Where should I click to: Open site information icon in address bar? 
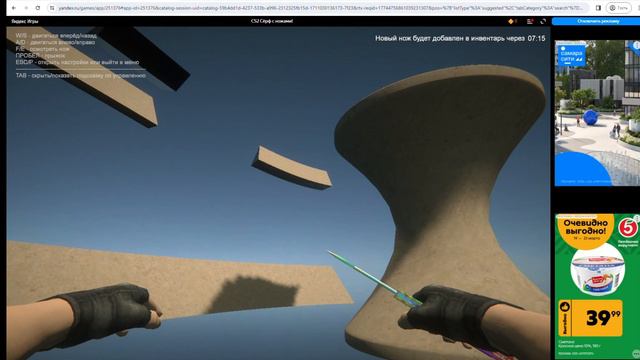pyautogui.click(x=52, y=8)
